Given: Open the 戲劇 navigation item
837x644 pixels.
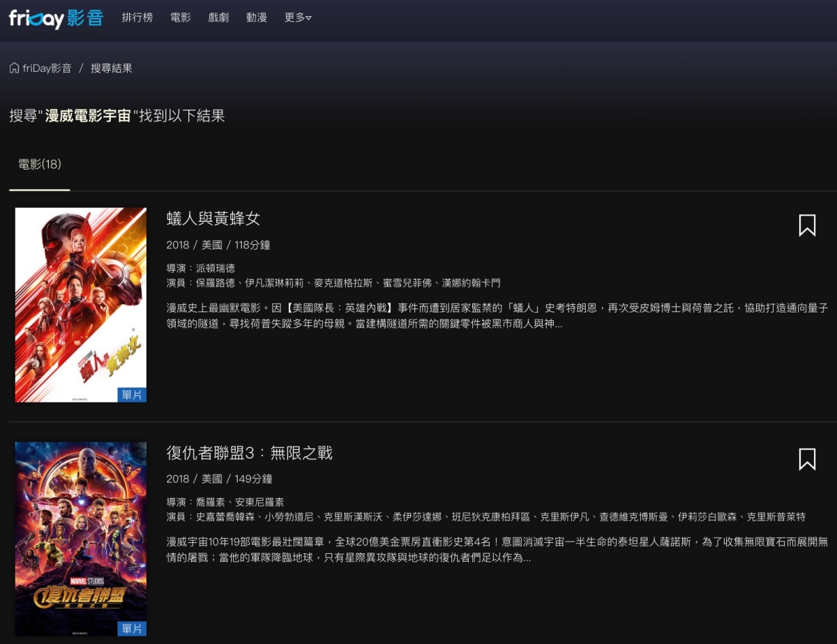Looking at the screenshot, I should pyautogui.click(x=218, y=17).
